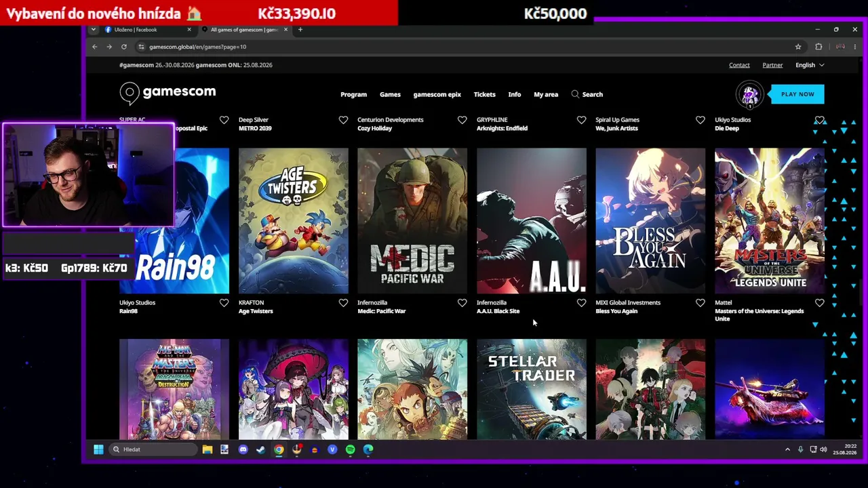Open Masters of the Universe: Legends Unite link

coord(759,315)
